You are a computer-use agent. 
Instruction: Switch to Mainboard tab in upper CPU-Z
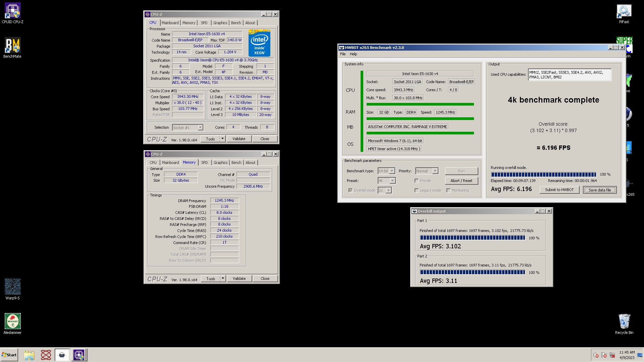click(170, 23)
